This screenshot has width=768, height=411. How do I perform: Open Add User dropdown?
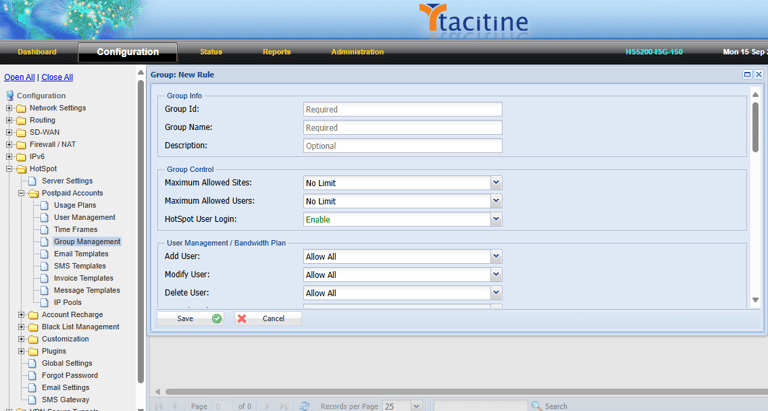coord(496,256)
